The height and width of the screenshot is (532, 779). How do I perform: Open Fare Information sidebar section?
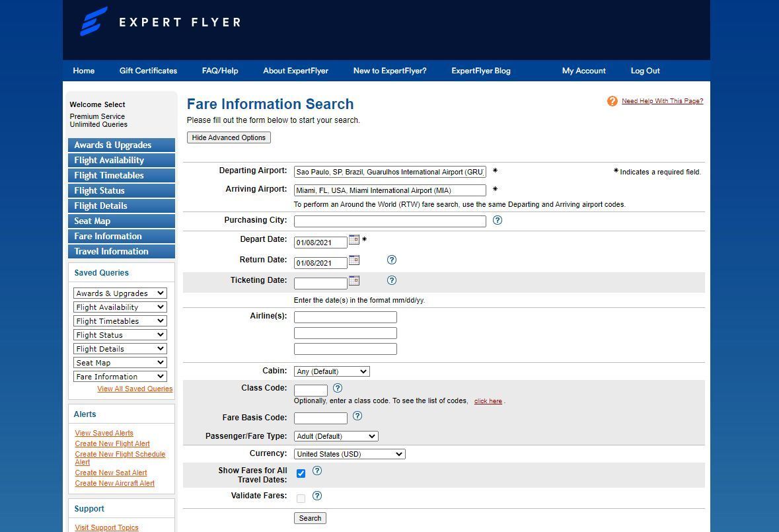point(121,237)
